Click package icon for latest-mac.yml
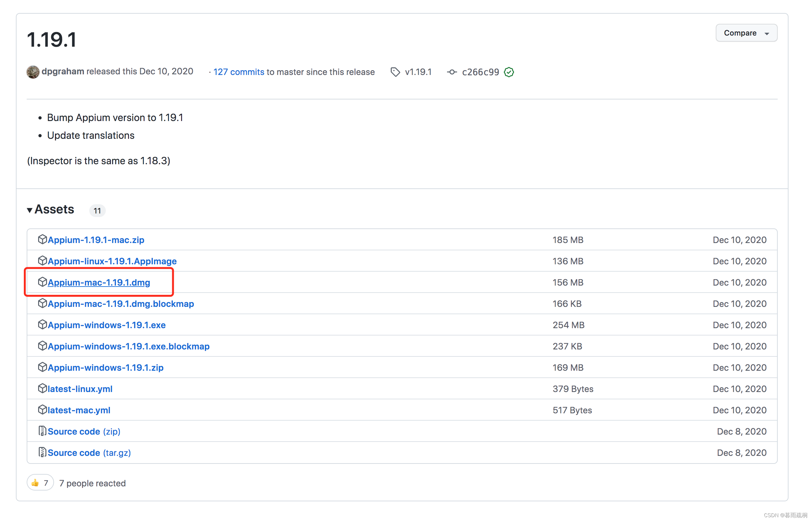812x521 pixels. [x=42, y=410]
